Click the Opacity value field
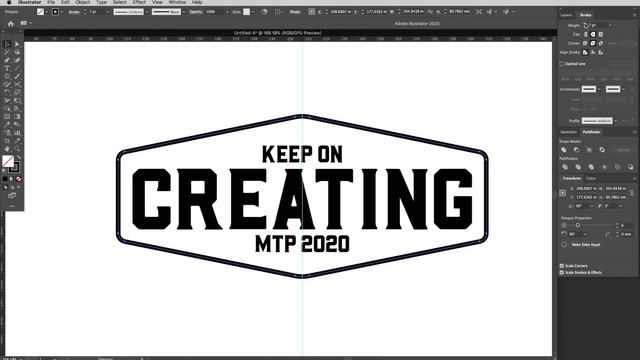The width and height of the screenshot is (640, 360). tap(215, 12)
